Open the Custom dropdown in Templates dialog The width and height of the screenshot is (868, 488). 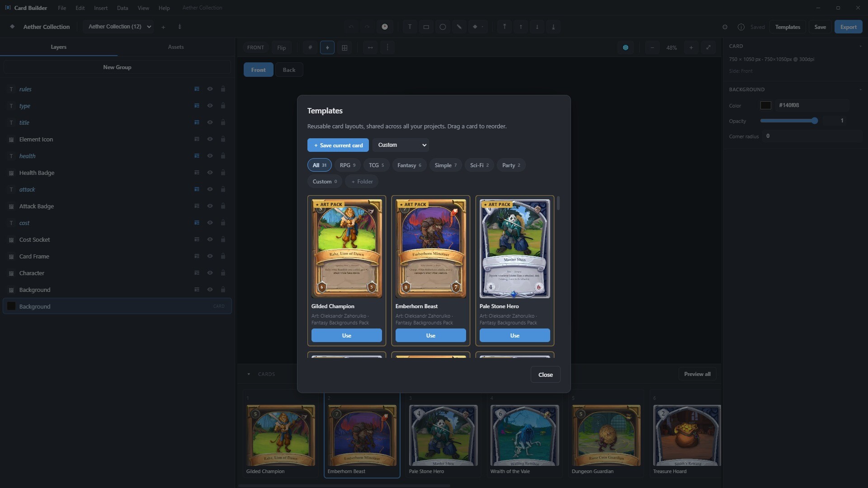click(401, 145)
